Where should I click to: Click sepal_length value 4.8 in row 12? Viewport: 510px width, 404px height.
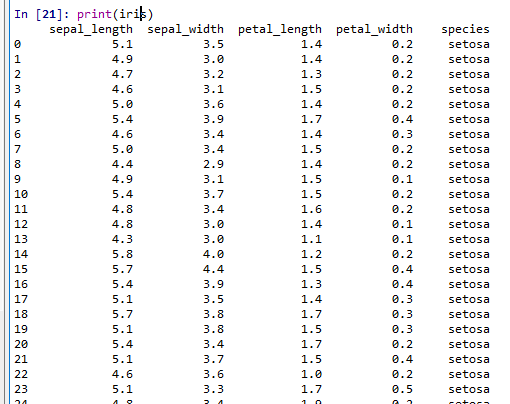tap(122, 224)
